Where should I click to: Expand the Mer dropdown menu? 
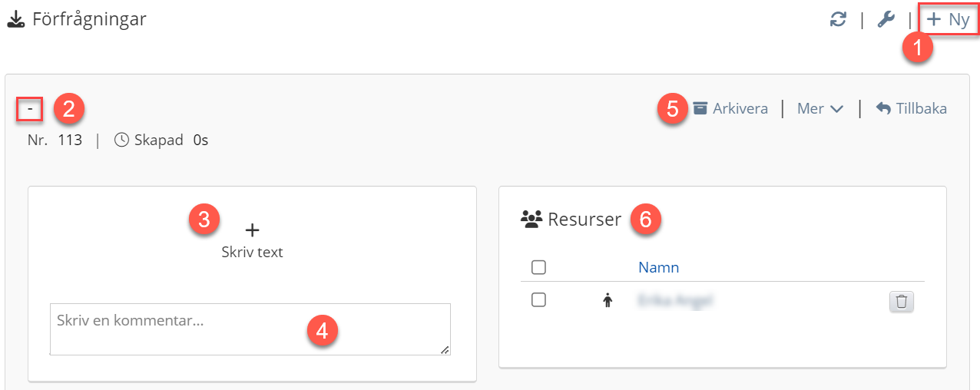point(820,108)
